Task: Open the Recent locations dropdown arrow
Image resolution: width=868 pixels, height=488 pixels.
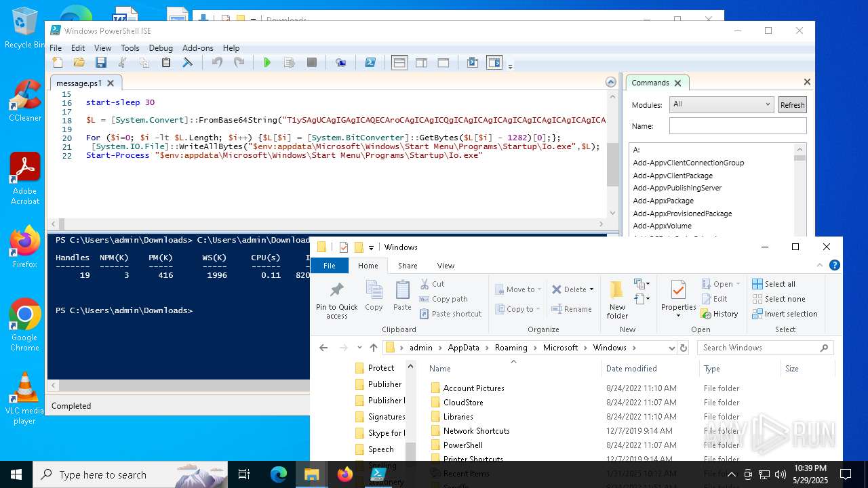Action: [359, 348]
